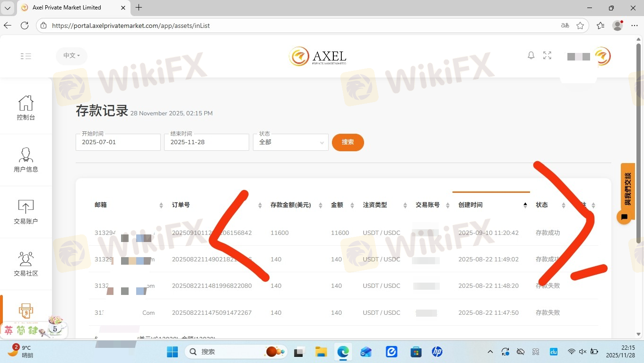Click the 结束时间 date field
The width and height of the screenshot is (644, 363).
(x=207, y=142)
